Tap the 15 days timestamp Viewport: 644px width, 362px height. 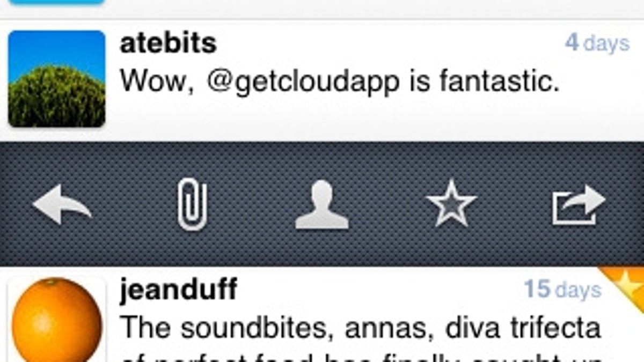(563, 290)
